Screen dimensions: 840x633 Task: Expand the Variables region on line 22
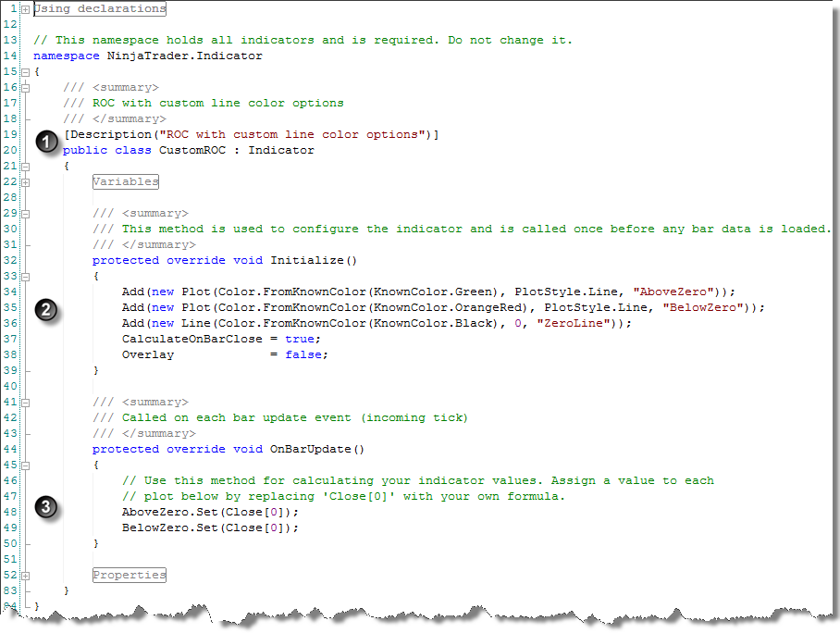point(25,182)
